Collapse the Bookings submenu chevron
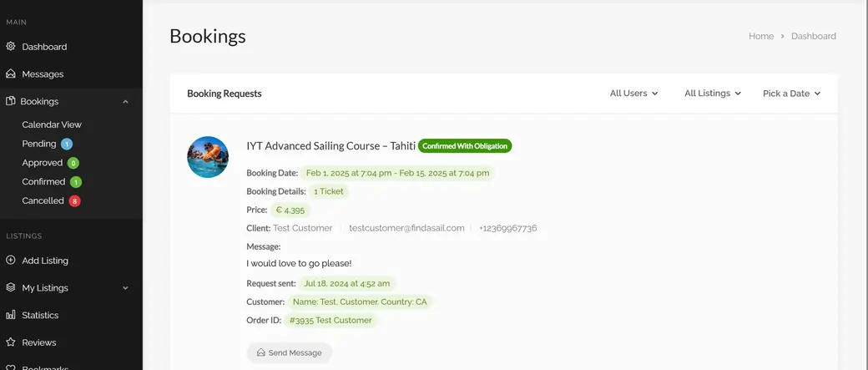 tap(125, 102)
